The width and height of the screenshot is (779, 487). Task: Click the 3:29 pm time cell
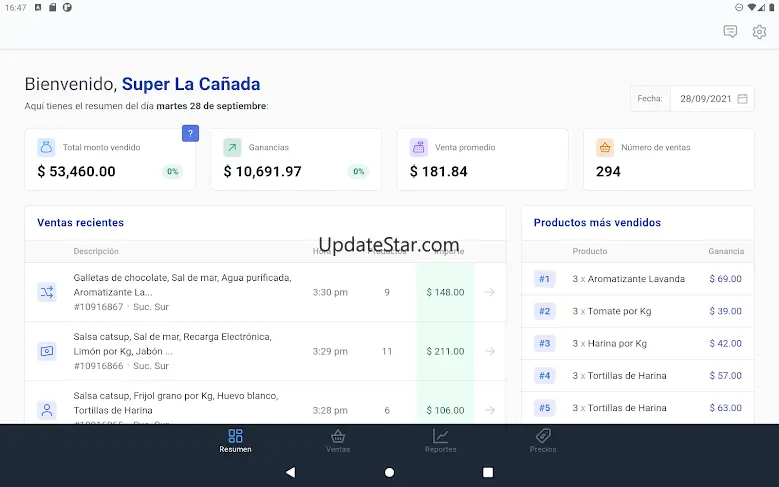(330, 351)
